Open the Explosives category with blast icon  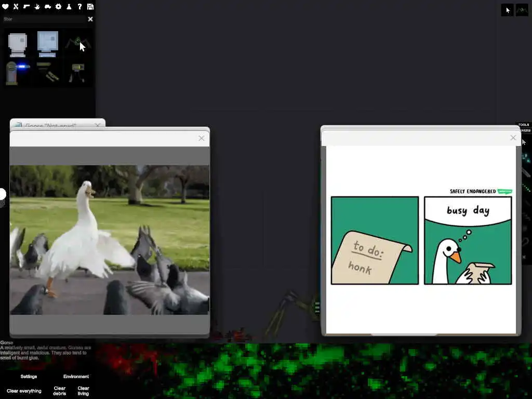point(37,6)
